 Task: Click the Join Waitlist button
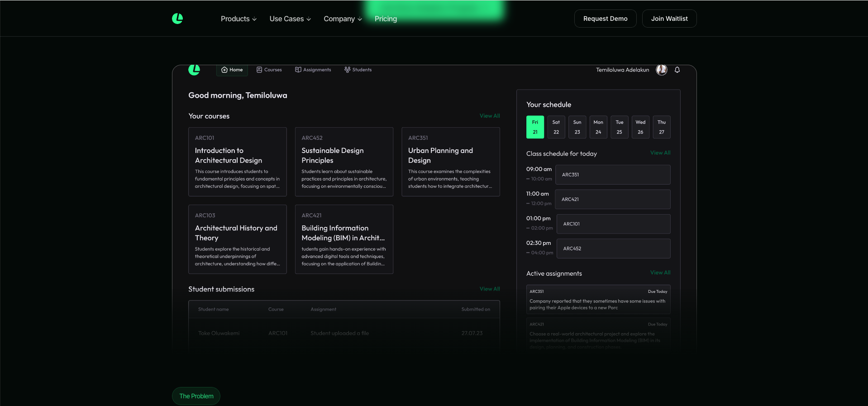click(x=669, y=19)
